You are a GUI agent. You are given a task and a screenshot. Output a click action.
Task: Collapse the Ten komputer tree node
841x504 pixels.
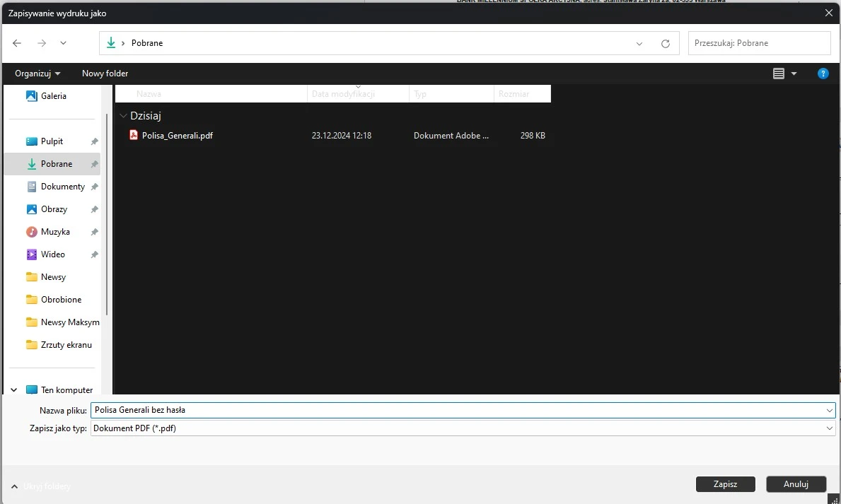point(14,390)
